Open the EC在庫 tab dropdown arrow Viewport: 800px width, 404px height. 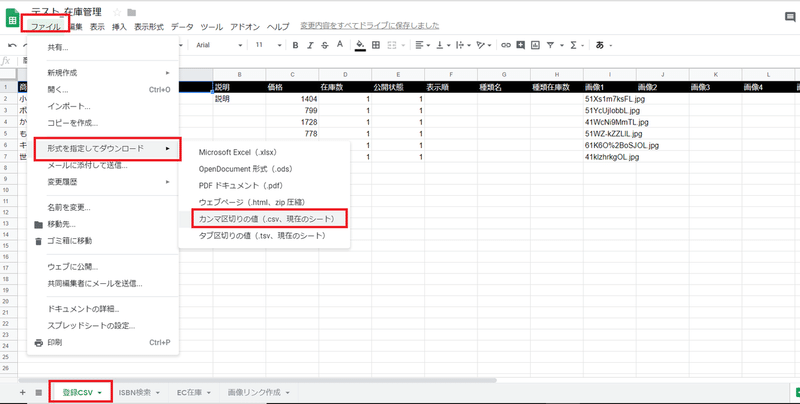pyautogui.click(x=209, y=393)
